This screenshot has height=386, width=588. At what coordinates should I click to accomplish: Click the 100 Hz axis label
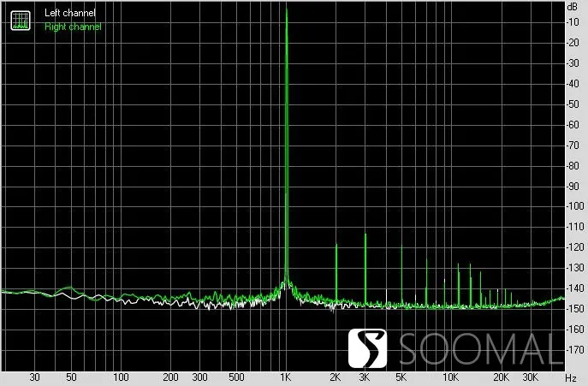pyautogui.click(x=122, y=377)
